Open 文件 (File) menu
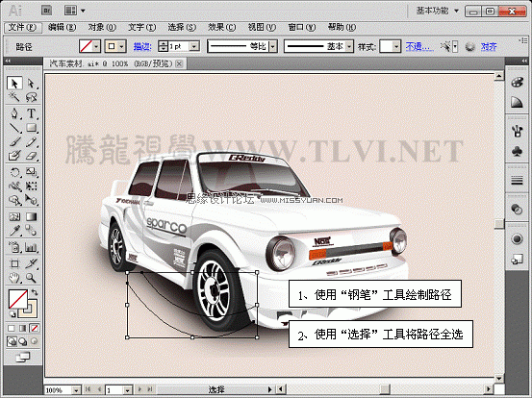 pos(23,27)
